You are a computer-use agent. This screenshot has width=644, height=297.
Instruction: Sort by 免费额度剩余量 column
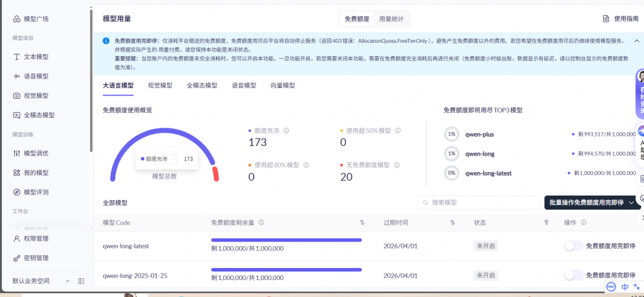coord(362,222)
